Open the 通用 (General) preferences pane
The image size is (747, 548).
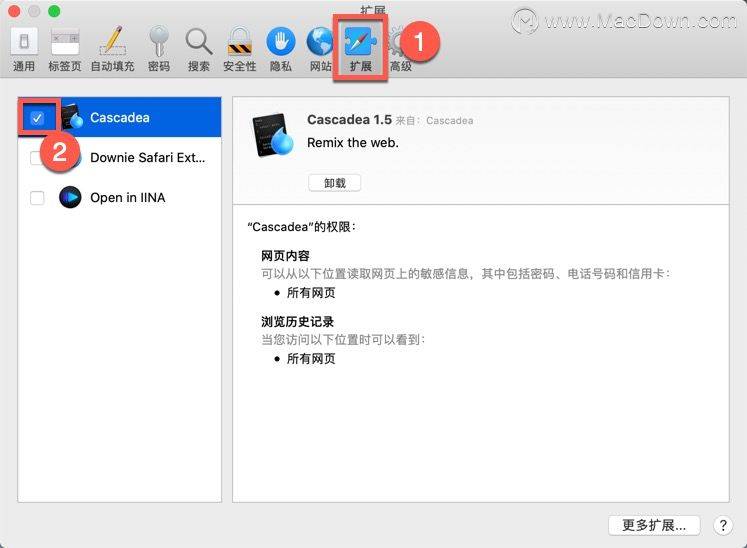[24, 48]
